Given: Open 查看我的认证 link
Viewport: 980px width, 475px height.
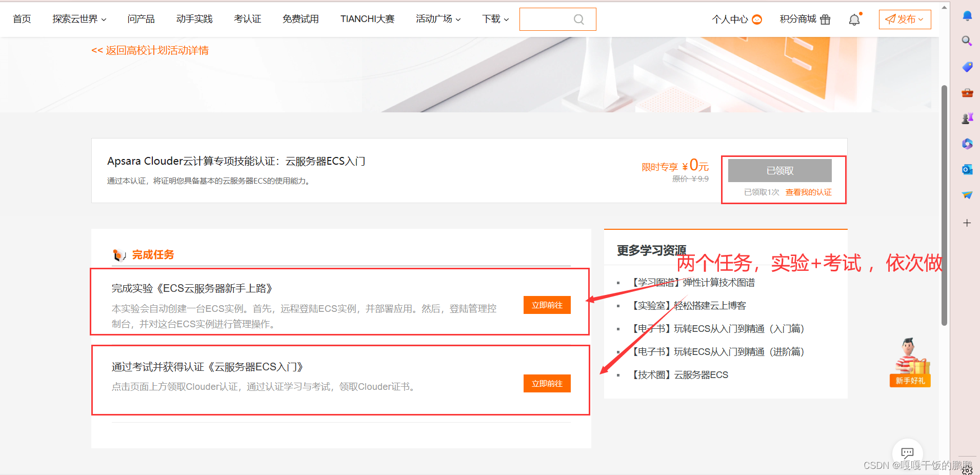Looking at the screenshot, I should (x=809, y=192).
